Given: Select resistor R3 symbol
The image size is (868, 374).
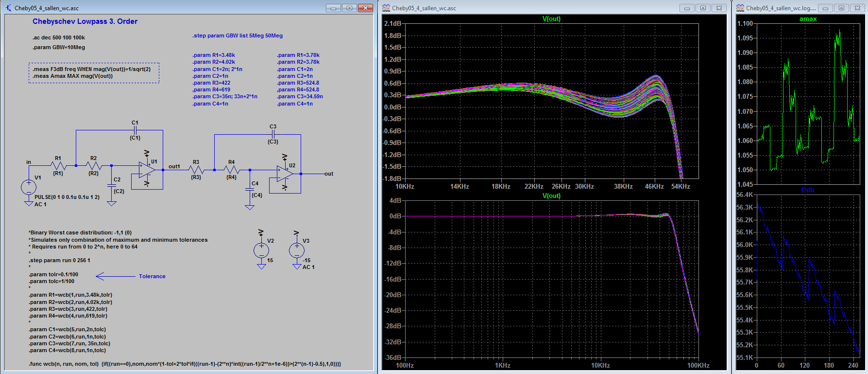Looking at the screenshot, I should (x=196, y=170).
